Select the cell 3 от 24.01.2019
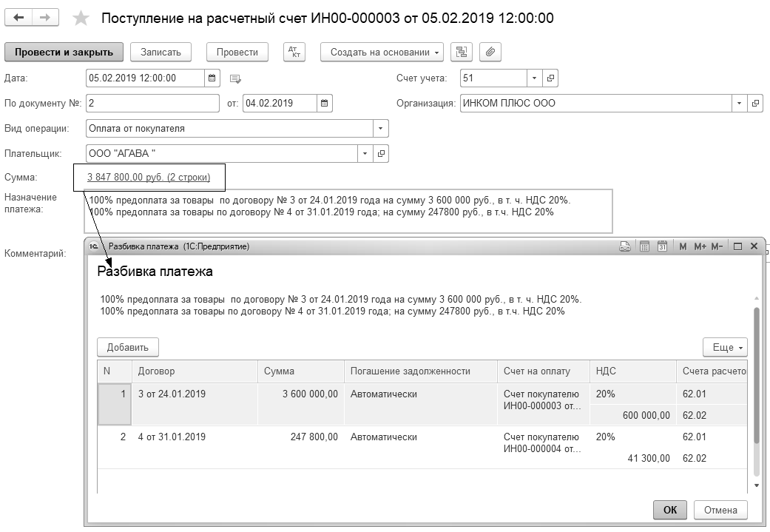The width and height of the screenshot is (770, 532). [195, 404]
